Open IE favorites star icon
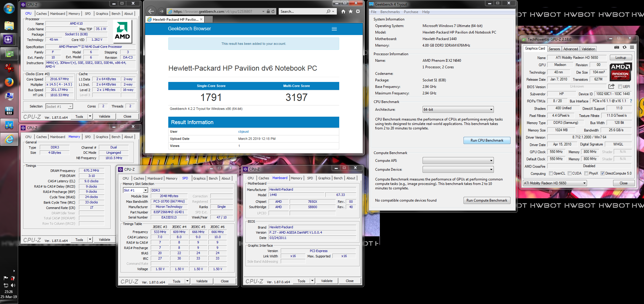Screen dimensions: 644x304 [350, 11]
